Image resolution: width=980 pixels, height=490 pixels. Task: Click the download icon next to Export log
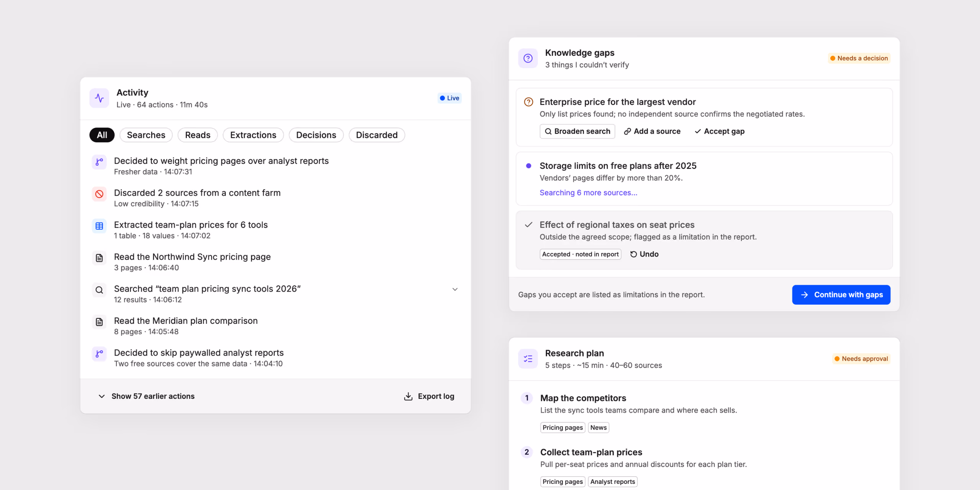408,396
